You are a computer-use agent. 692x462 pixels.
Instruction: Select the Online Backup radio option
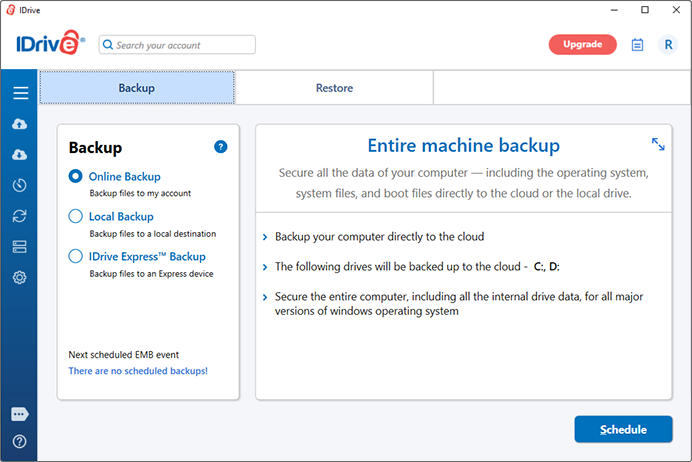tap(76, 176)
